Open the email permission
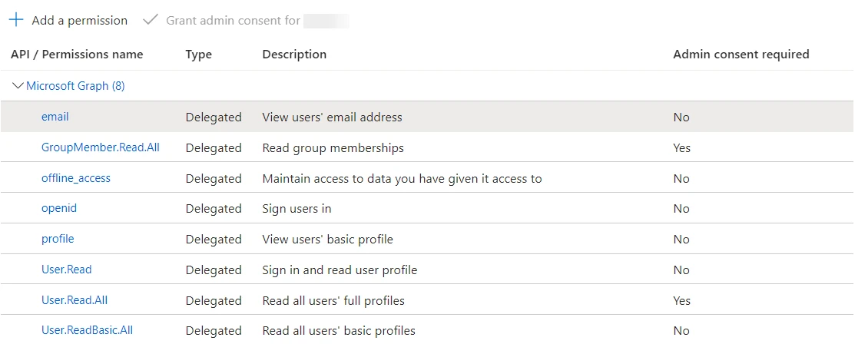This screenshot has height=344, width=868. click(x=55, y=117)
